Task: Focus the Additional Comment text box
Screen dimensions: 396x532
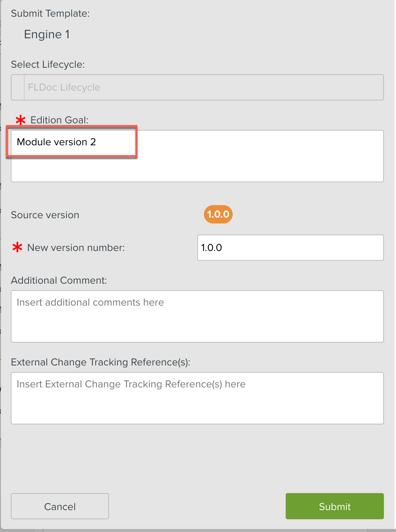Action: click(x=197, y=316)
